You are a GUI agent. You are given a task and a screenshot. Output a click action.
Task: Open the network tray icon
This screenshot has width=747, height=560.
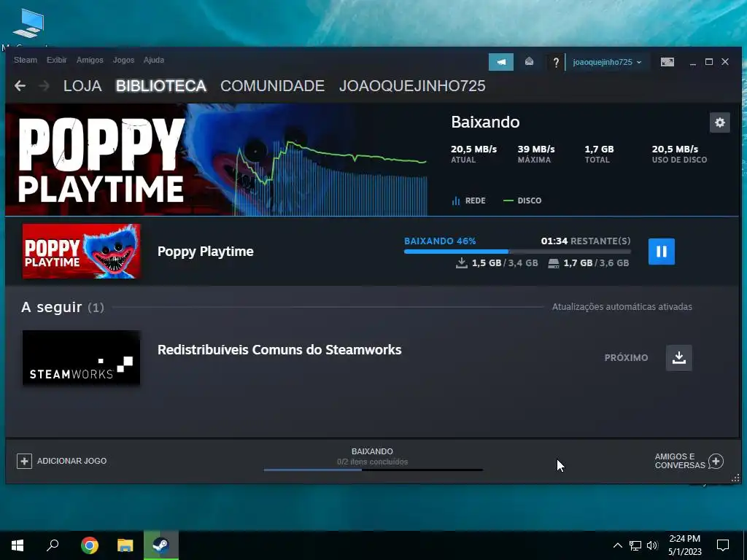[635, 545]
